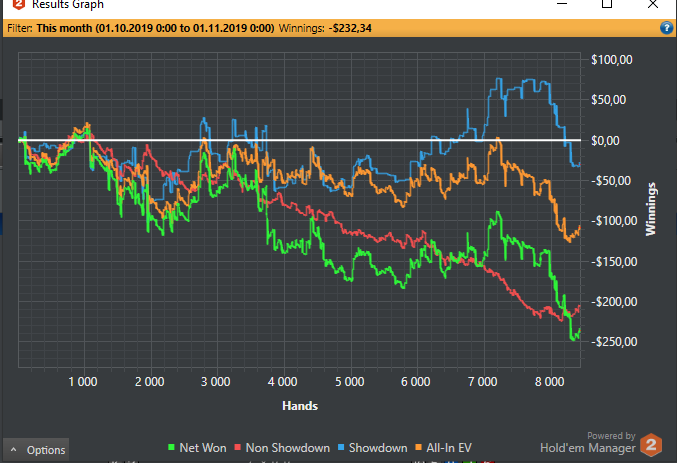This screenshot has height=463, width=677.
Task: Toggle the All-In EV legend entry
Action: click(443, 448)
